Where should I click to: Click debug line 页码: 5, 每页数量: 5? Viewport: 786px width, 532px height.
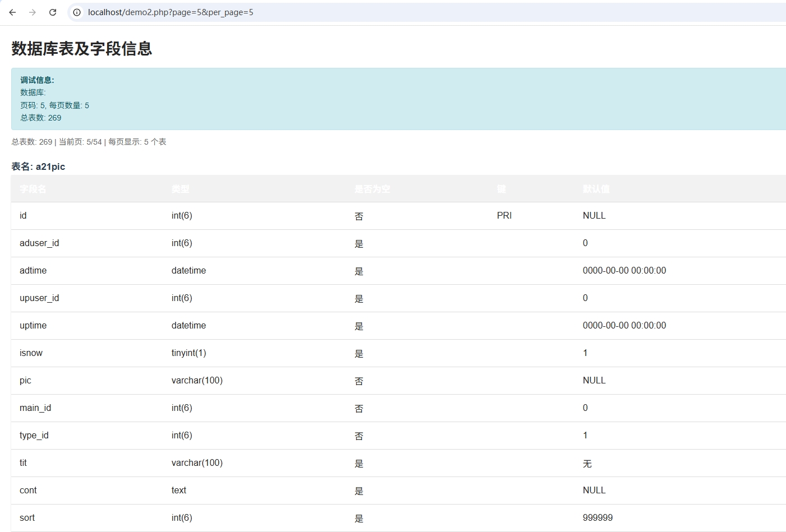(54, 105)
